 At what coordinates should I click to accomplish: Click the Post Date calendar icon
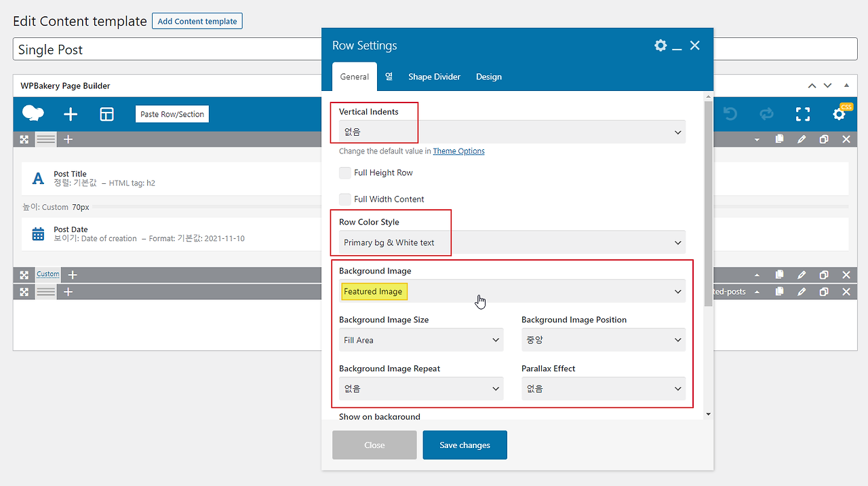[x=39, y=234]
